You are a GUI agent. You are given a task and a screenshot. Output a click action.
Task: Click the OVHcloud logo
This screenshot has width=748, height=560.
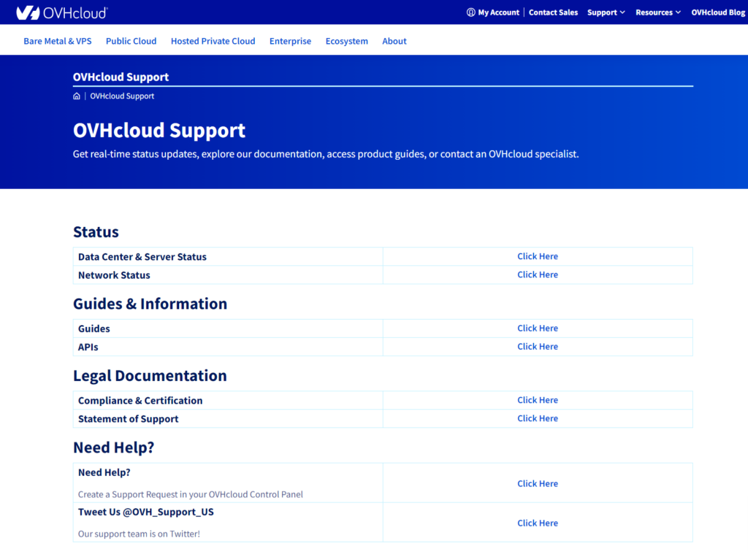(61, 12)
